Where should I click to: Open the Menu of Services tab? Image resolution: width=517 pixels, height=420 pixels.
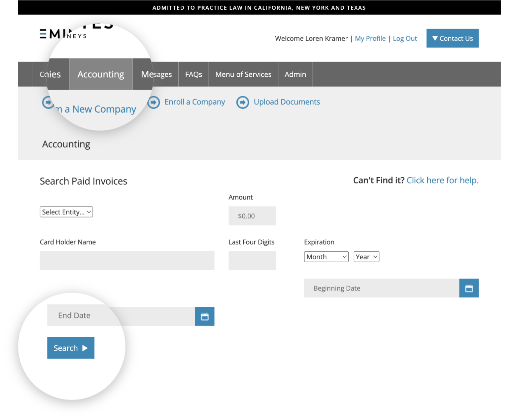pos(243,74)
